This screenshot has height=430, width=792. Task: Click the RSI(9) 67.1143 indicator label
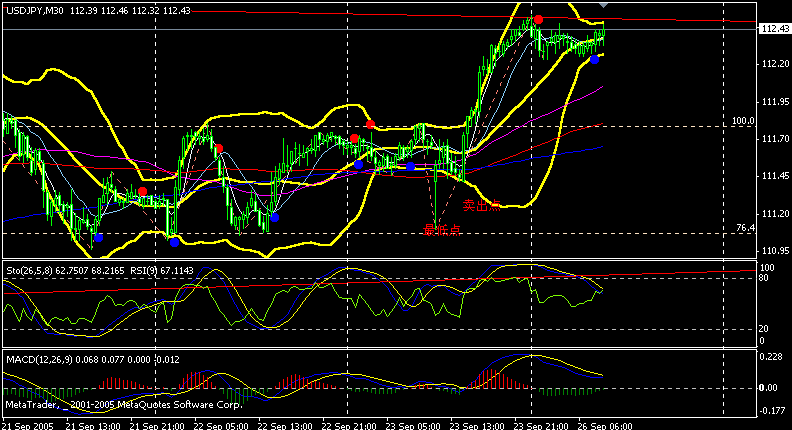(x=162, y=271)
